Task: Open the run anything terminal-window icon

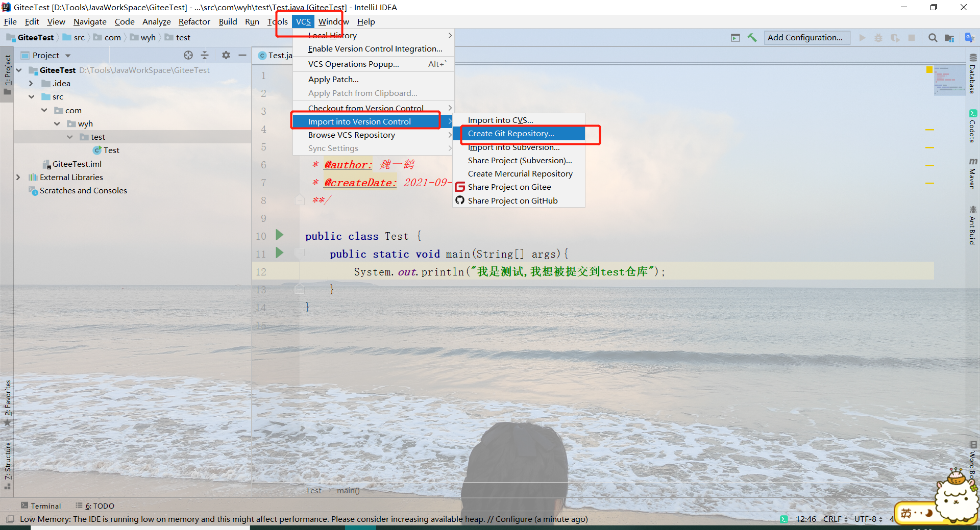Action: point(736,38)
